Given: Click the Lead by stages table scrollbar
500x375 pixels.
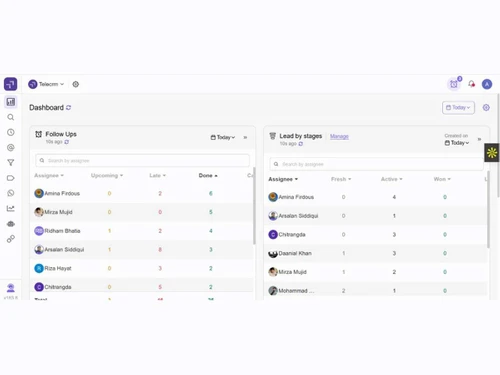Looking at the screenshot, I should (488, 209).
